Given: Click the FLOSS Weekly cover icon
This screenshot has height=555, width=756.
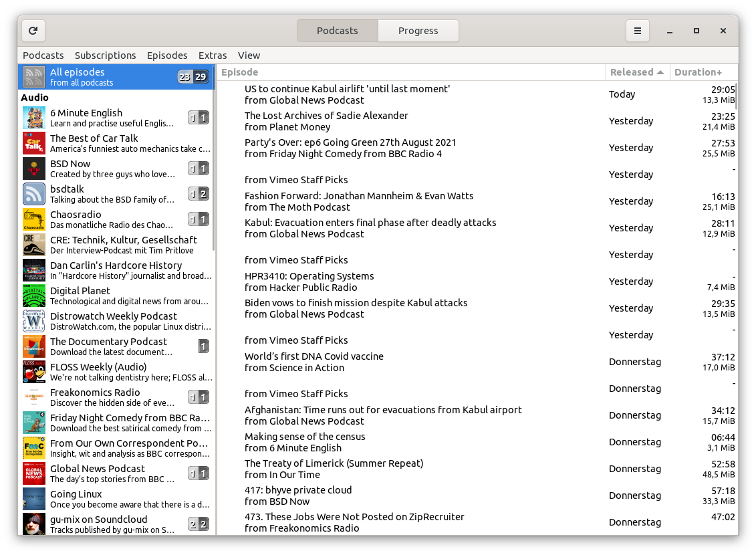Looking at the screenshot, I should [33, 372].
